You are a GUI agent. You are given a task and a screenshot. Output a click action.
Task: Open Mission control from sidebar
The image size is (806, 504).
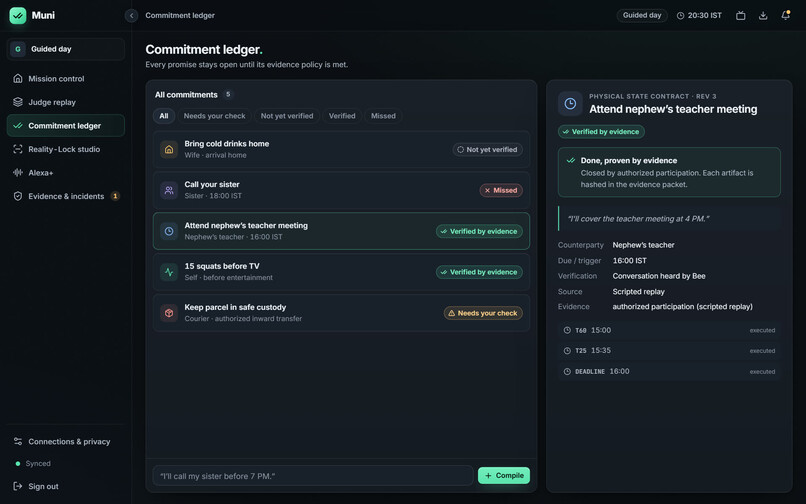click(66, 79)
